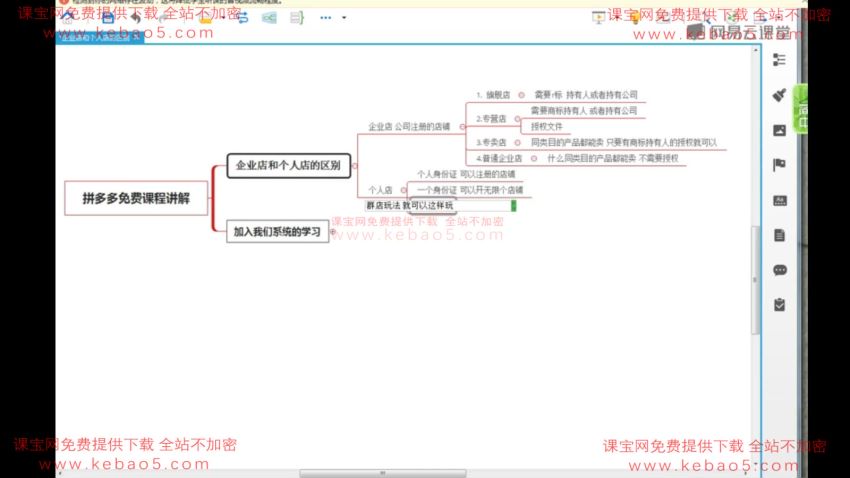This screenshot has height=478, width=850.
Task: Collapse the 企业店和个人店的区别 branch circle
Action: [x=355, y=166]
